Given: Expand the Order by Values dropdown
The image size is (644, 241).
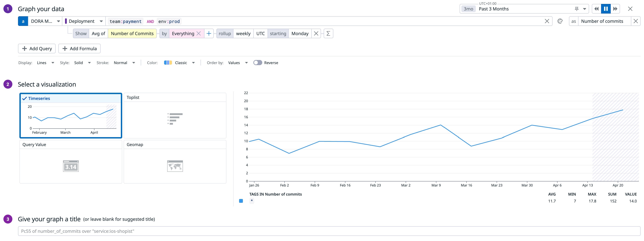Looking at the screenshot, I should (x=237, y=63).
